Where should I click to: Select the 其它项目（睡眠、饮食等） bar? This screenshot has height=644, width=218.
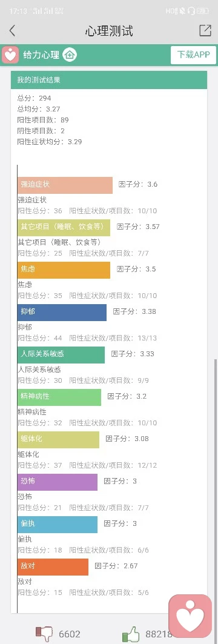[64, 228]
